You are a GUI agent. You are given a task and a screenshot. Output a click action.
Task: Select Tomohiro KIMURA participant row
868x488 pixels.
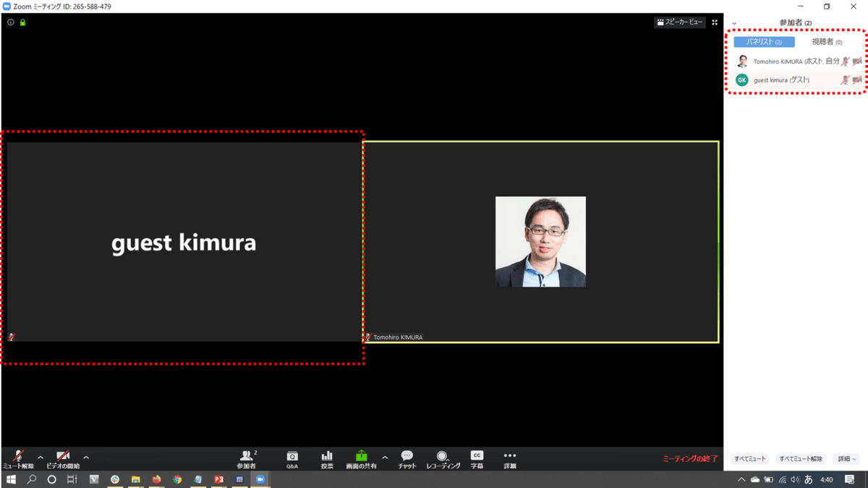[x=796, y=62]
